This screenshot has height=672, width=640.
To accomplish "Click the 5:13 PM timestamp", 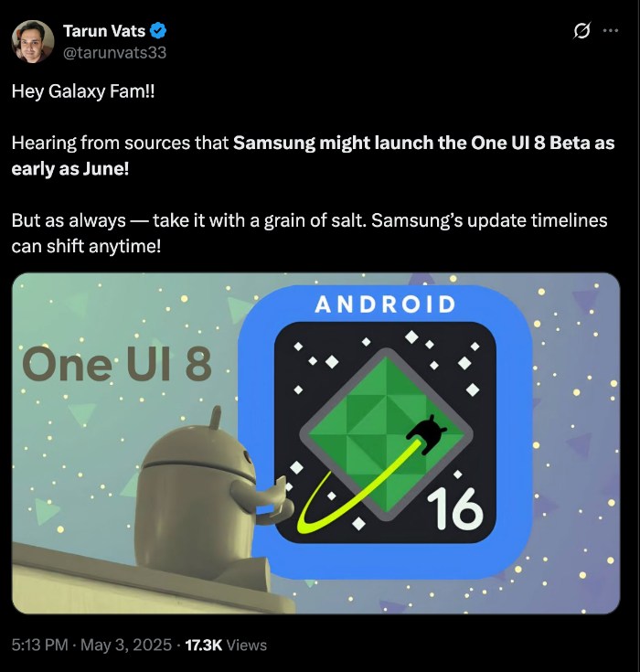I will (x=40, y=645).
